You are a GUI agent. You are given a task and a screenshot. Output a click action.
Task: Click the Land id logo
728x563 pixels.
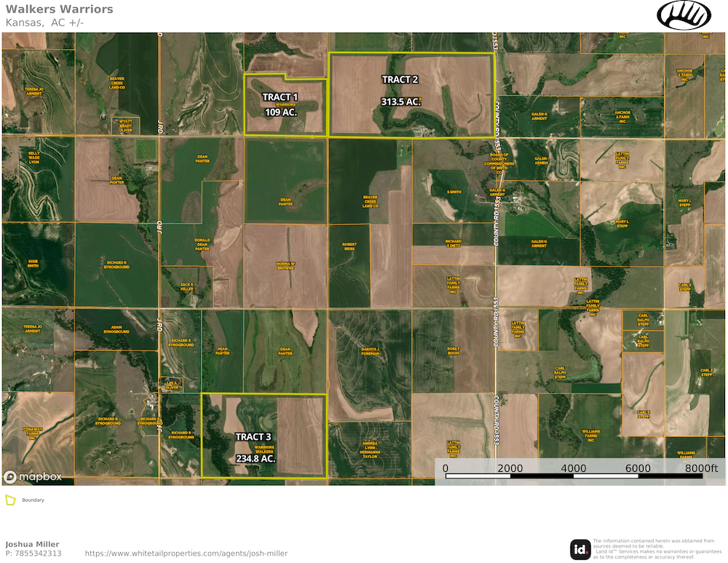click(x=579, y=549)
